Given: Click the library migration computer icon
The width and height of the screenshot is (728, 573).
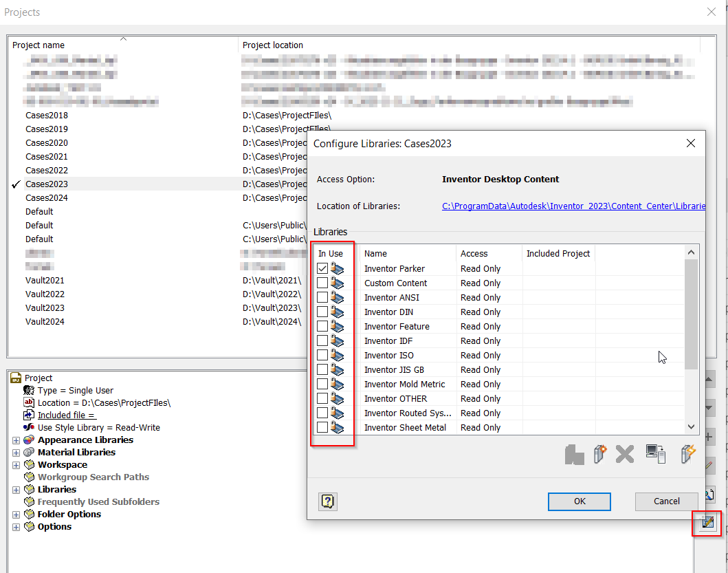Looking at the screenshot, I should pos(656,454).
